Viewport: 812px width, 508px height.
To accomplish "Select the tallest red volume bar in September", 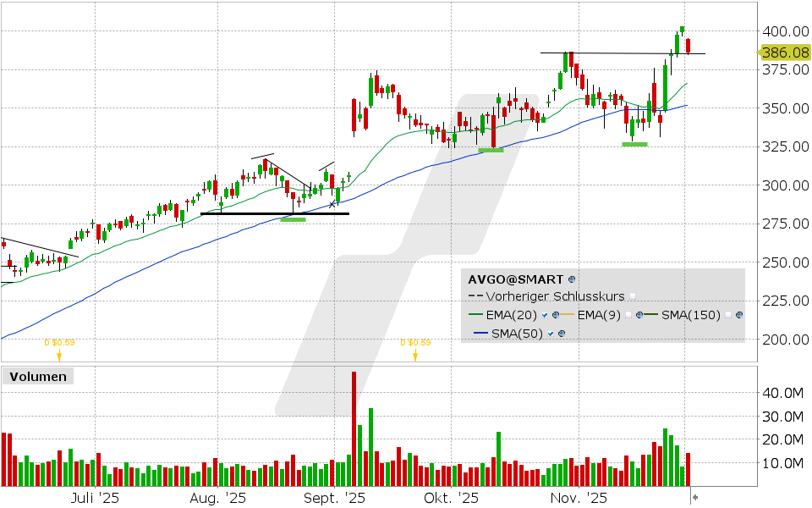I will click(x=354, y=423).
